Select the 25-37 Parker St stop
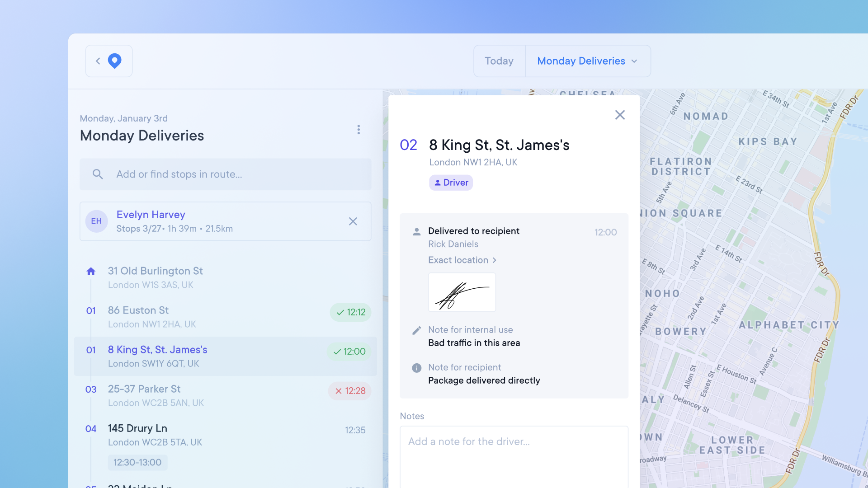 [144, 389]
